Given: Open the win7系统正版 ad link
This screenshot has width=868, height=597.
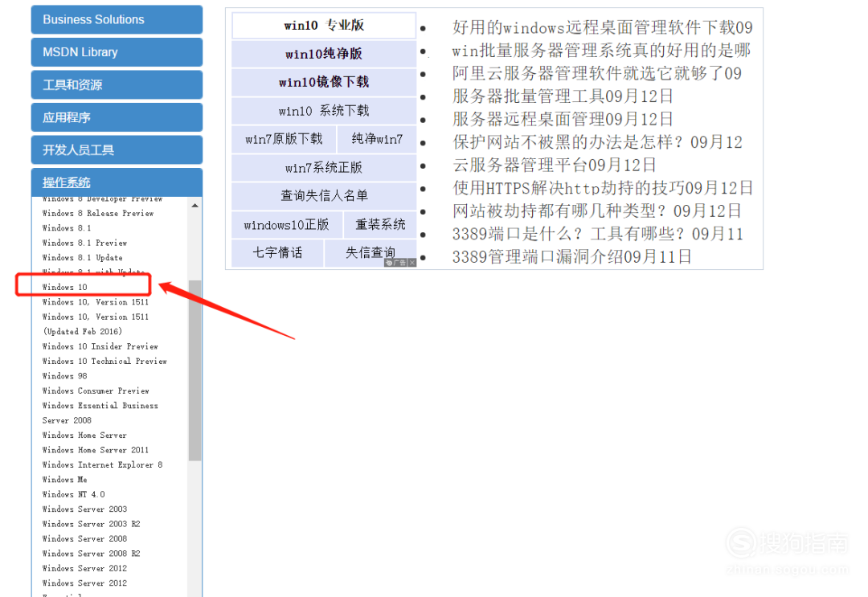Looking at the screenshot, I should (x=324, y=168).
